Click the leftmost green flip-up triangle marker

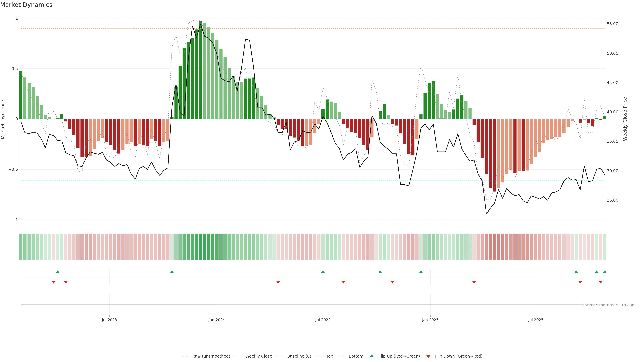point(58,272)
